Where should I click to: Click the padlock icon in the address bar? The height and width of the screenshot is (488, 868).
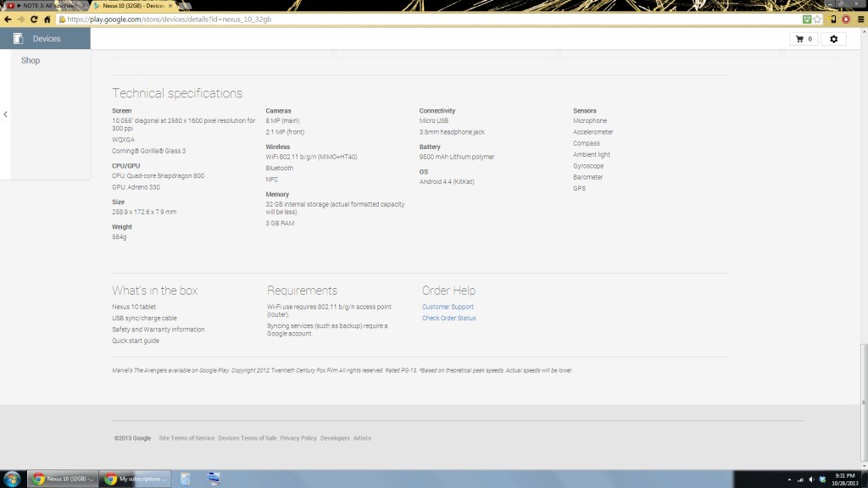[x=64, y=19]
